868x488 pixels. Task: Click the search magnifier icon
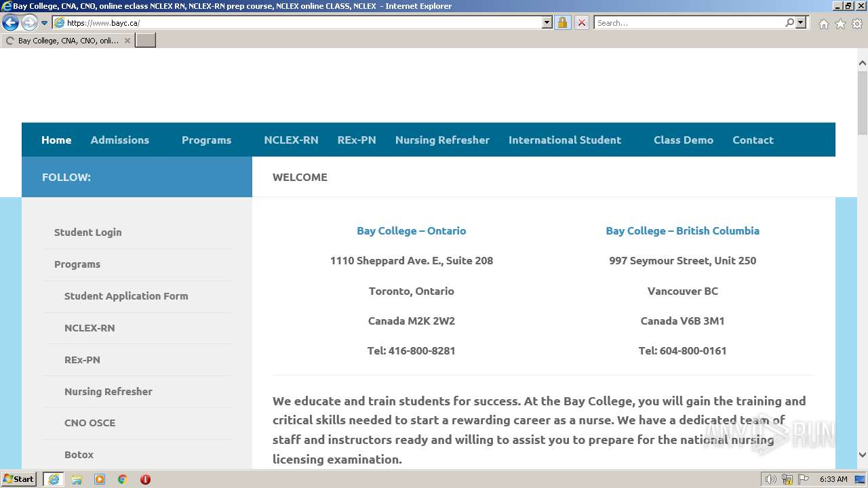point(789,22)
